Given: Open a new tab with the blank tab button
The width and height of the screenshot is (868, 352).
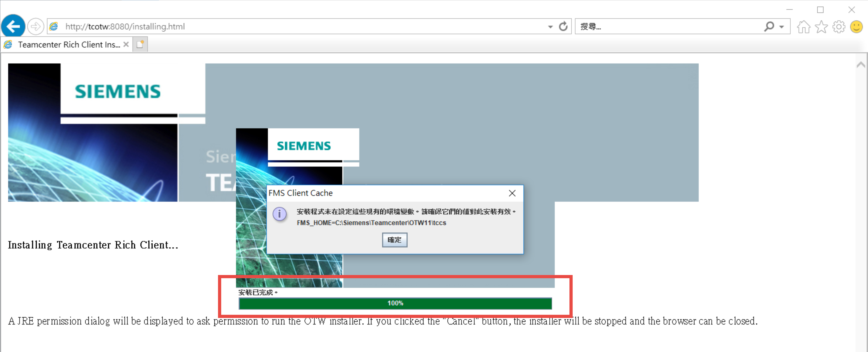Looking at the screenshot, I should (140, 44).
